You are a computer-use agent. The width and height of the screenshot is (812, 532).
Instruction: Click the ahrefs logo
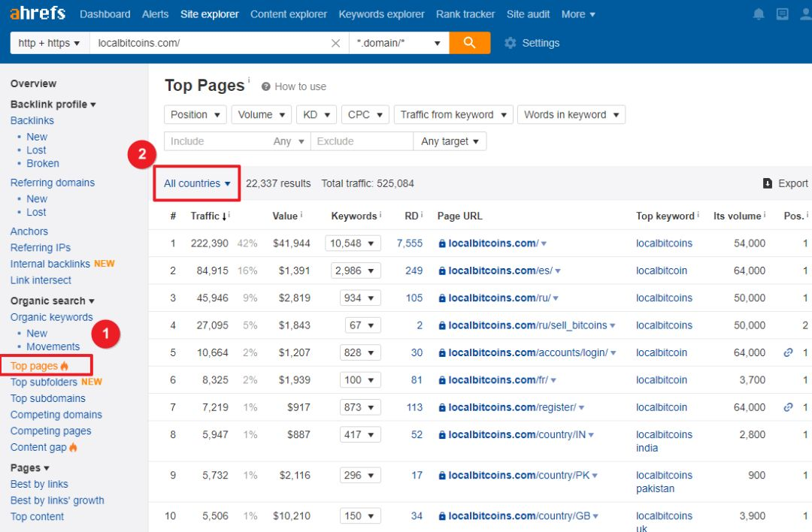point(38,14)
